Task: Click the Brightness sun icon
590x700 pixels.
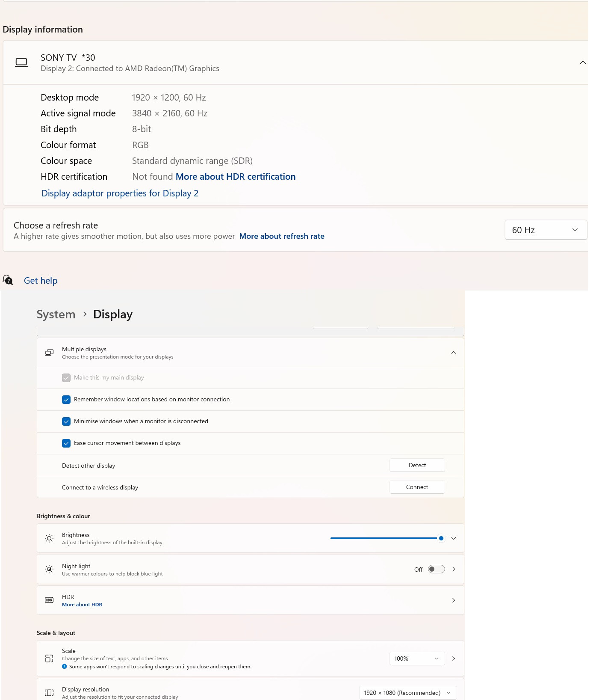Action: [x=49, y=538]
